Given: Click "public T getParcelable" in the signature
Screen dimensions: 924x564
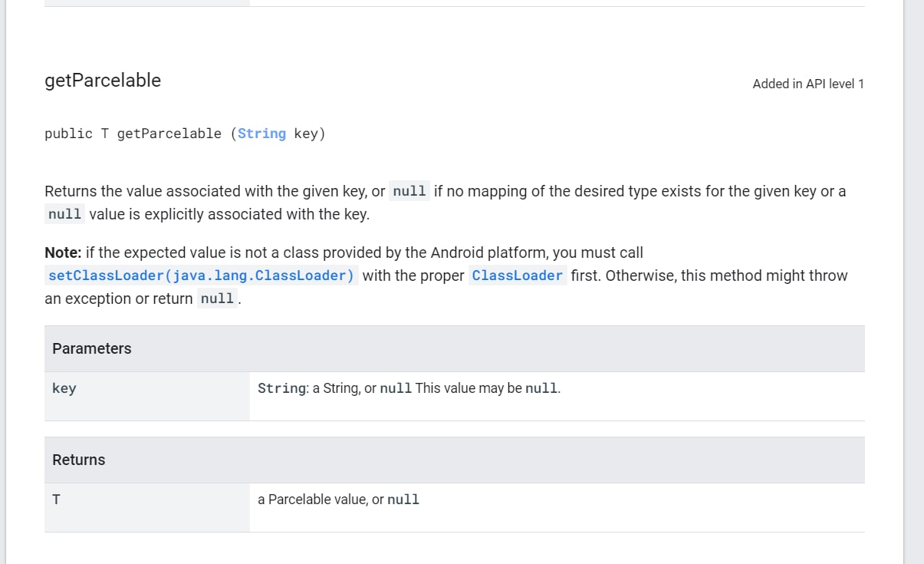Looking at the screenshot, I should (x=133, y=134).
